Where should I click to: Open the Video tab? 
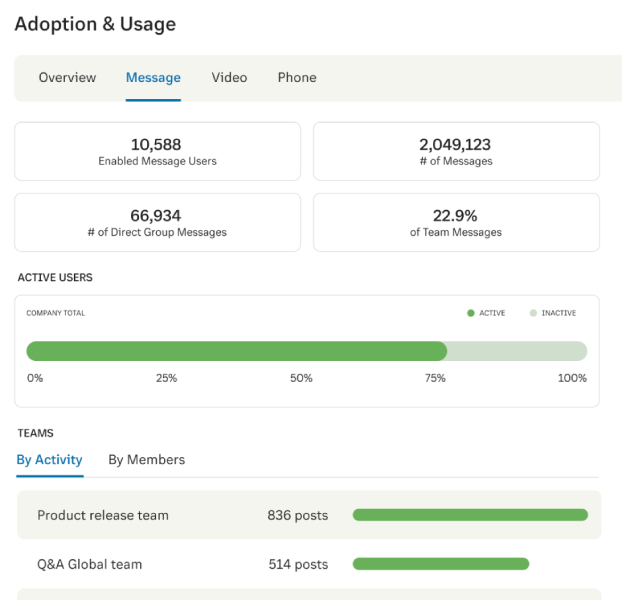[229, 77]
